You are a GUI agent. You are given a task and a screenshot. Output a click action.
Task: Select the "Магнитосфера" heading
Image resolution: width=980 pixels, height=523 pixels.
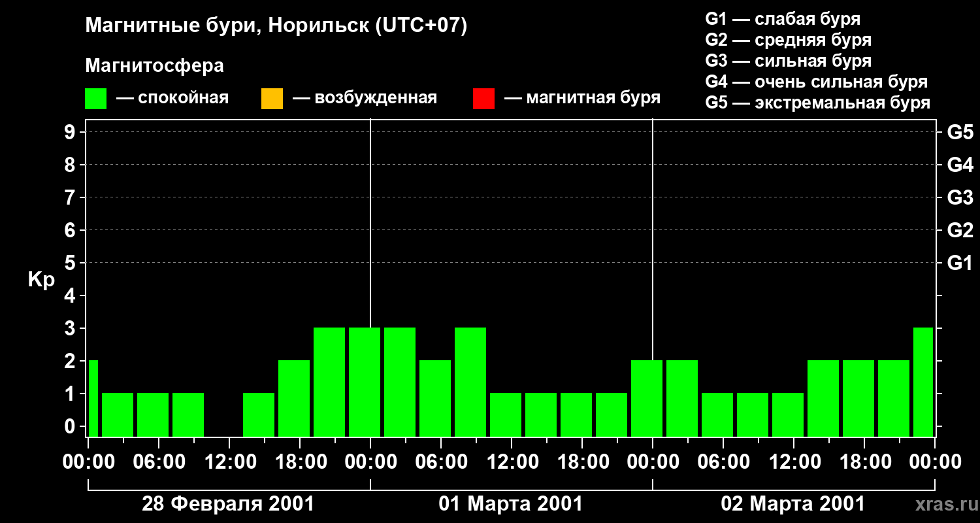click(154, 66)
